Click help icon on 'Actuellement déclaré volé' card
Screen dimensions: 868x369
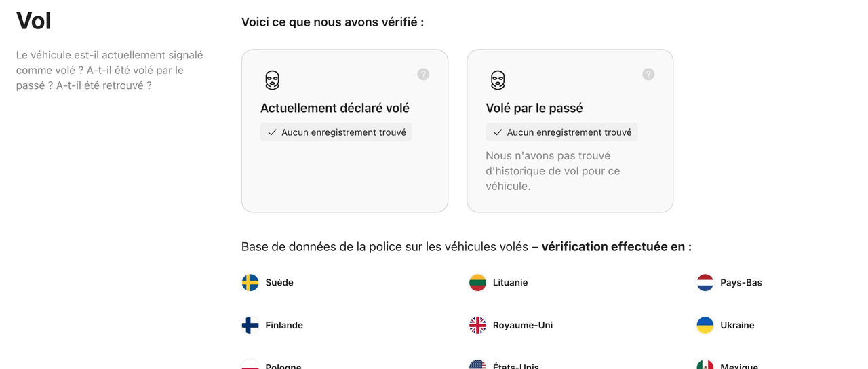pyautogui.click(x=423, y=74)
